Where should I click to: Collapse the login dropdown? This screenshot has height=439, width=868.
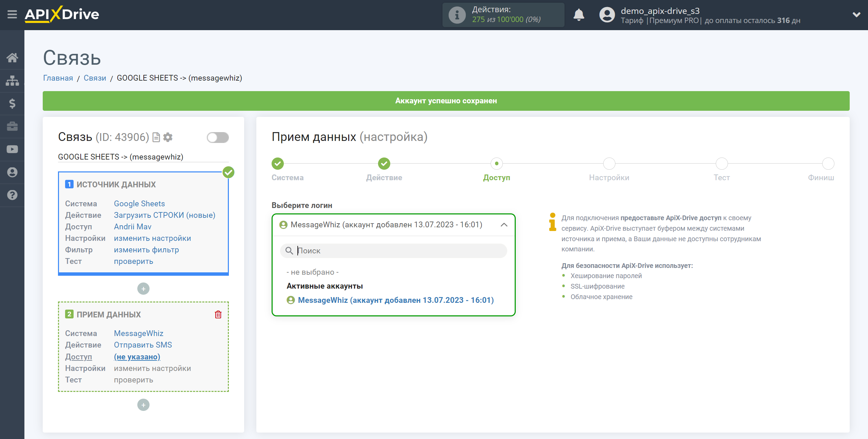pyautogui.click(x=504, y=225)
